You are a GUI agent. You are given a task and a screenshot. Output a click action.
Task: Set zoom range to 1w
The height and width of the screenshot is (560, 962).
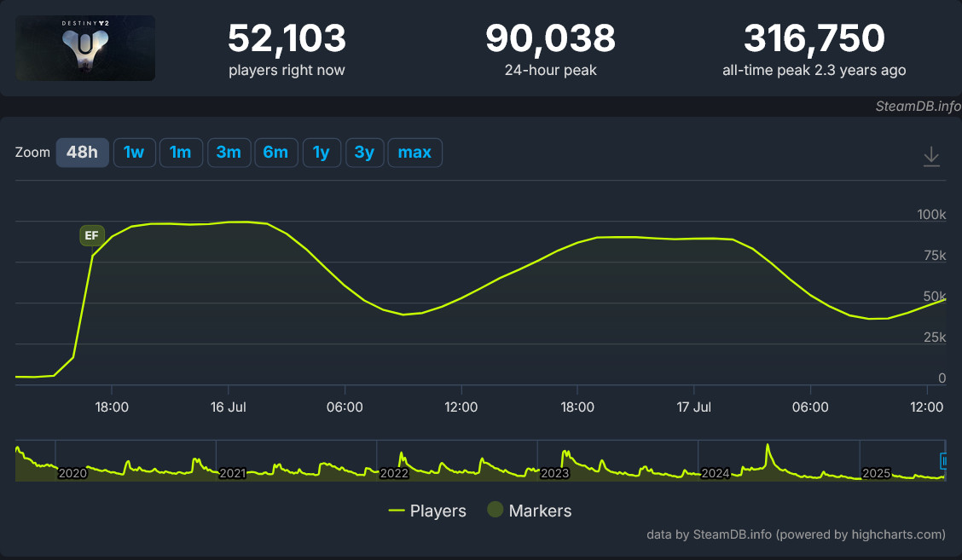tap(134, 153)
